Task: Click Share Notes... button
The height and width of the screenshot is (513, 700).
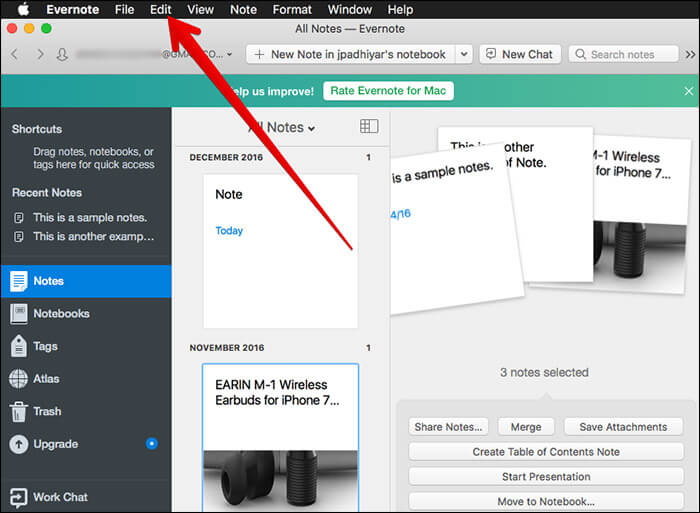Action: pos(448,427)
